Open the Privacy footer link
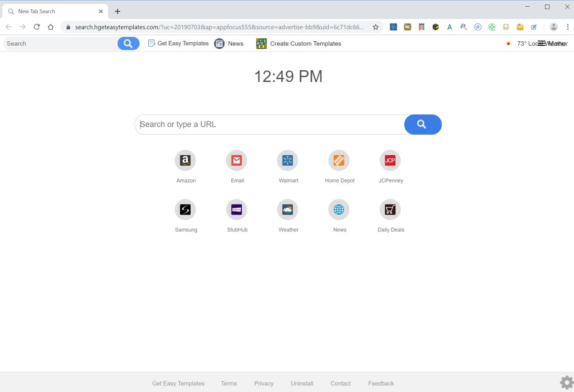Viewport: 574px width, 392px height. (x=264, y=384)
